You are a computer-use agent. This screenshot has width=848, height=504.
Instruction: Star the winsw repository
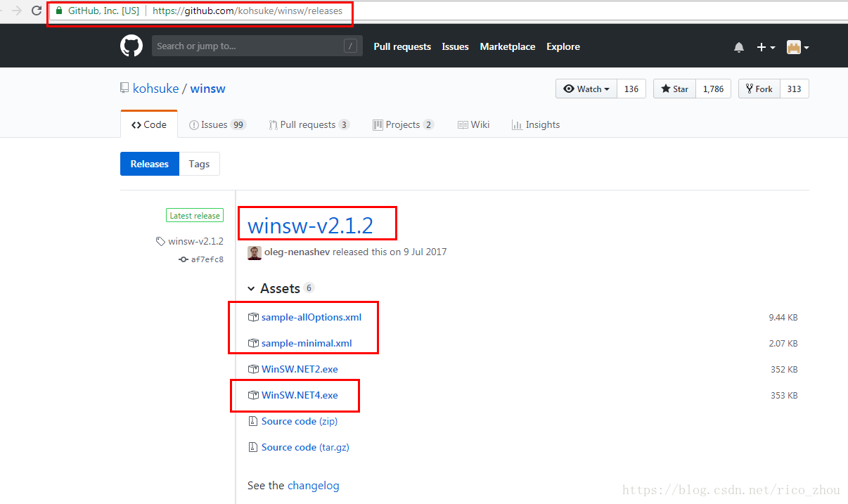point(674,88)
